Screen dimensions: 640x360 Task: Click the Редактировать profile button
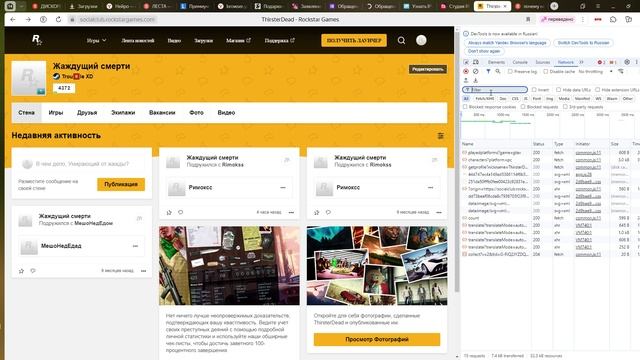tap(427, 69)
